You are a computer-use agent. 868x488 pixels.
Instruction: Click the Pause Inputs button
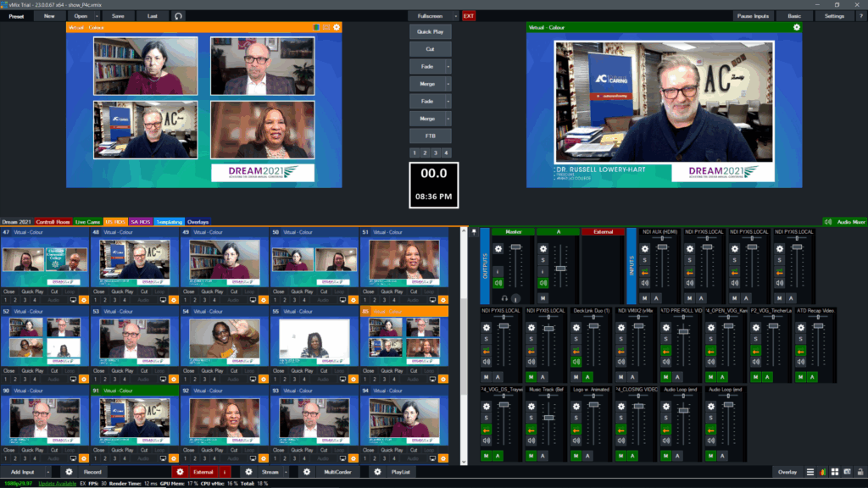point(753,16)
